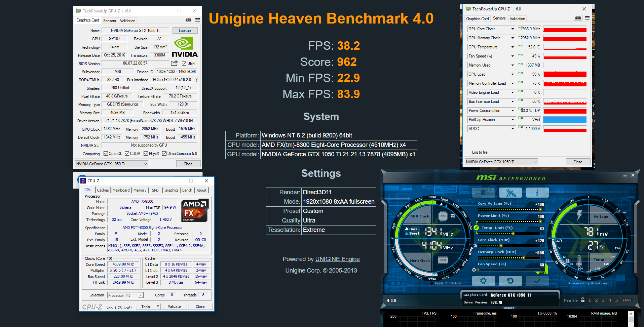This screenshot has height=327, width=644.
Task: Switch to Sensors tab in left GPU-Z window
Action: [109, 21]
